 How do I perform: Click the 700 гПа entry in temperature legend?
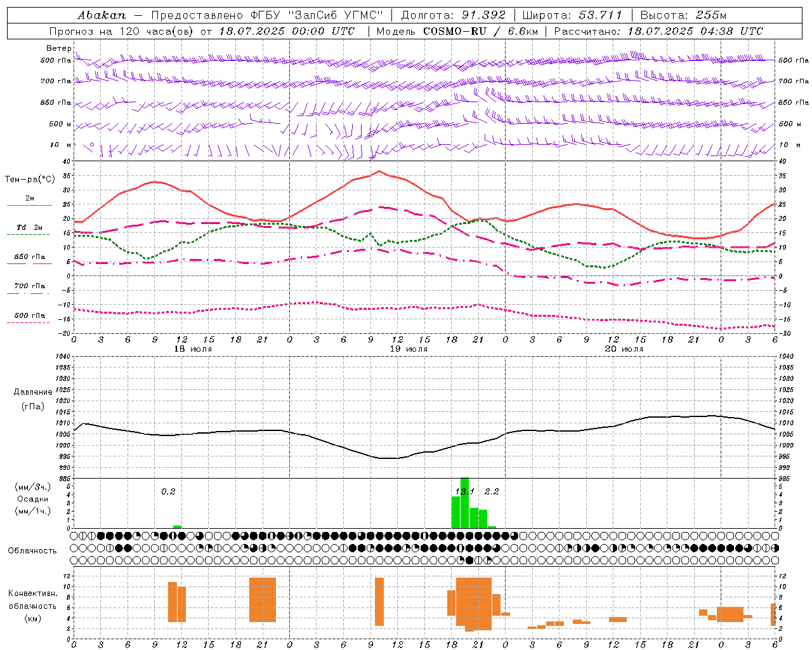pyautogui.click(x=30, y=286)
